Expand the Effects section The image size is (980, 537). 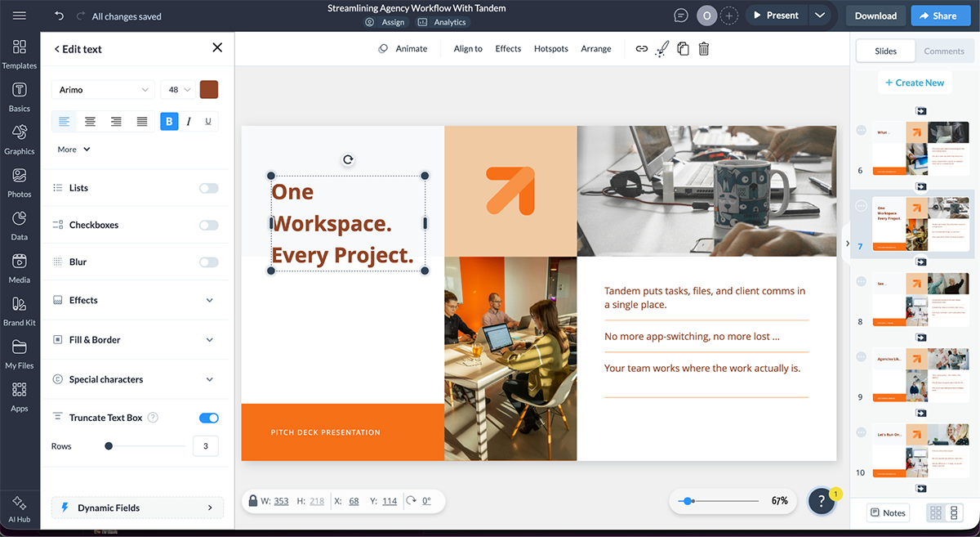pos(135,300)
